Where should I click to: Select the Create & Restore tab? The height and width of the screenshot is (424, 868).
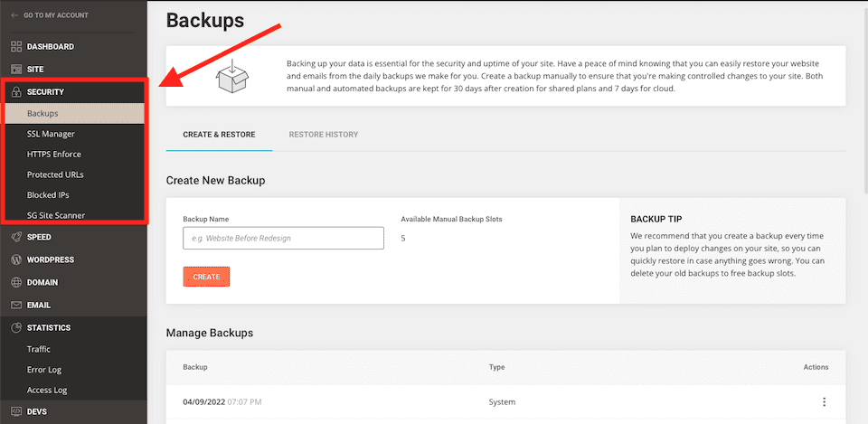coord(219,135)
